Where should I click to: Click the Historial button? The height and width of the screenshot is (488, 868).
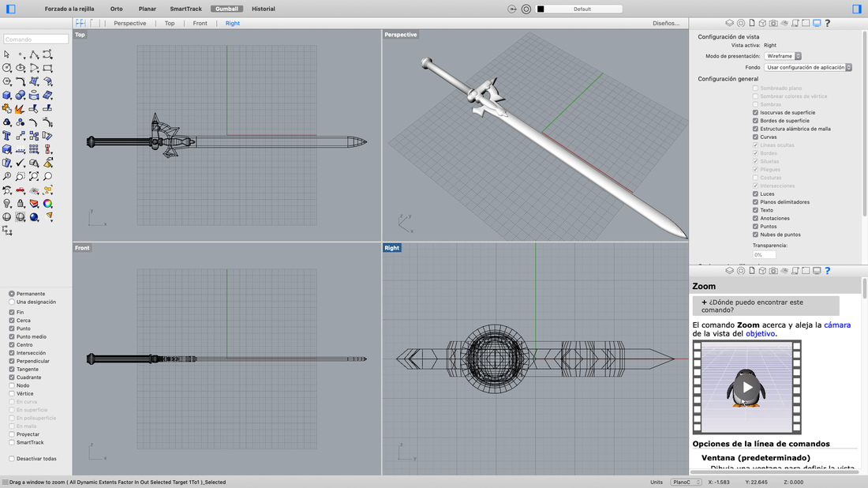click(264, 9)
